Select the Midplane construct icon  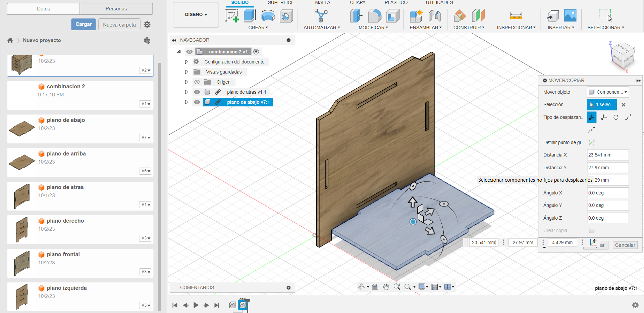coord(478,16)
